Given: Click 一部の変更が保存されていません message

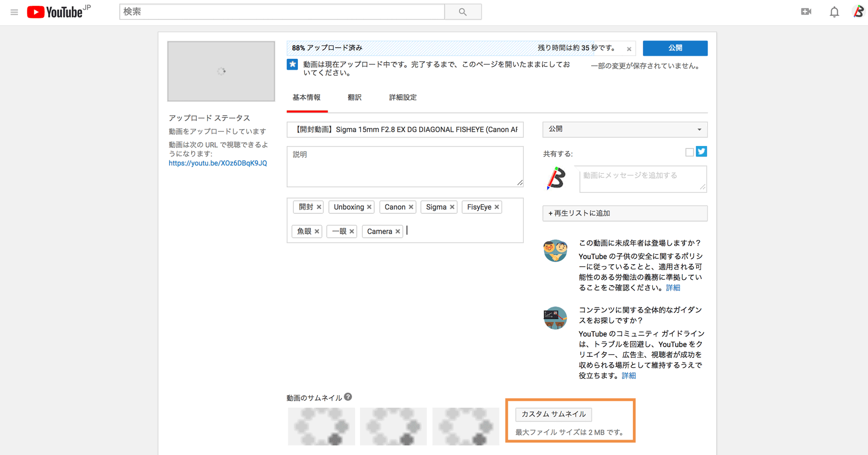Looking at the screenshot, I should click(x=645, y=66).
